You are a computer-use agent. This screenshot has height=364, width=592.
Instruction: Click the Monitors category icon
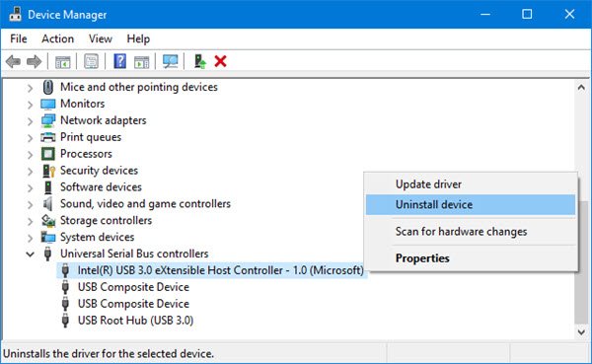click(x=48, y=105)
